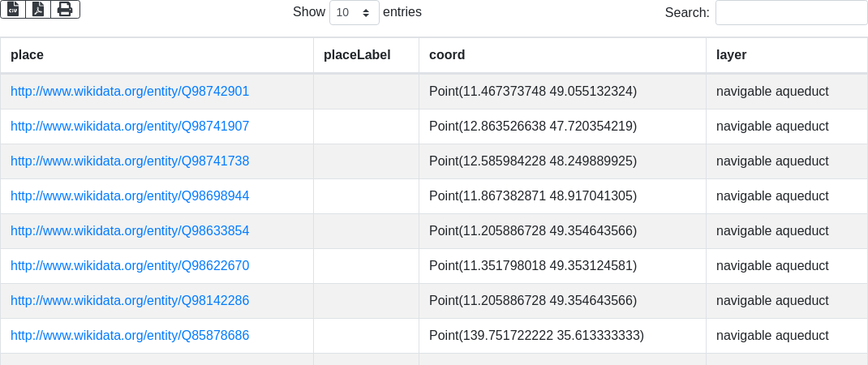Open Wikidata entity Q98742901 link

(x=130, y=92)
